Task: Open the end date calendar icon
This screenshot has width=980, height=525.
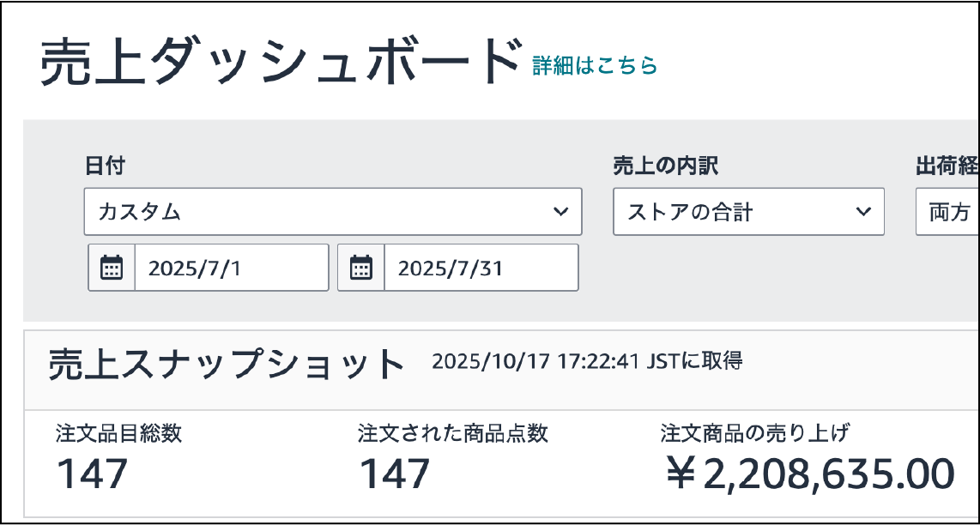Action: [361, 268]
